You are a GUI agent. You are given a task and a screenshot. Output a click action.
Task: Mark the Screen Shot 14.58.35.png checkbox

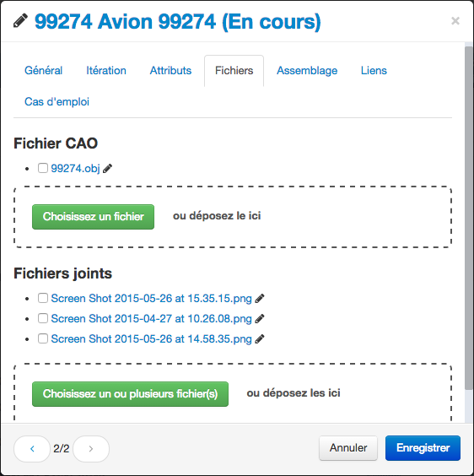tap(43, 338)
